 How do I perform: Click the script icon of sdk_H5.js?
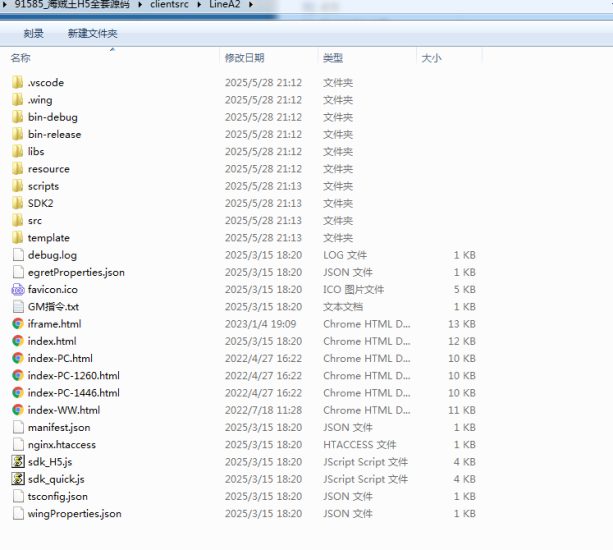click(x=17, y=462)
